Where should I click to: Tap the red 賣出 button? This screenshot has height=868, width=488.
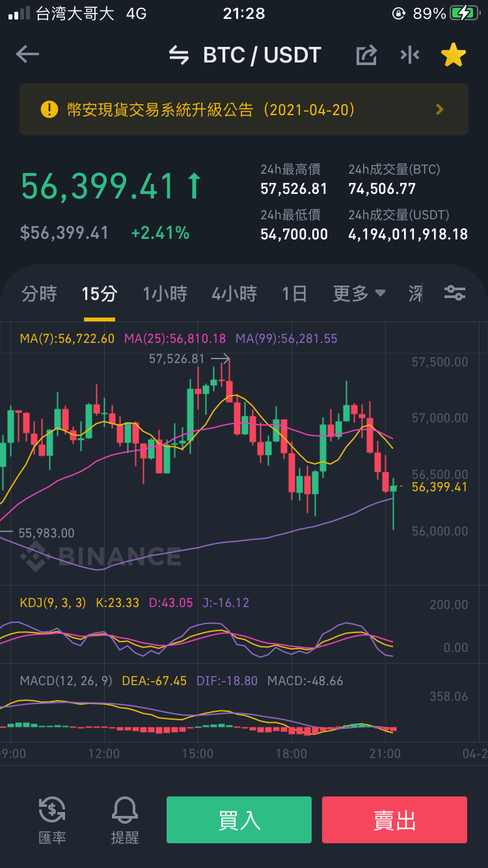[x=394, y=820]
